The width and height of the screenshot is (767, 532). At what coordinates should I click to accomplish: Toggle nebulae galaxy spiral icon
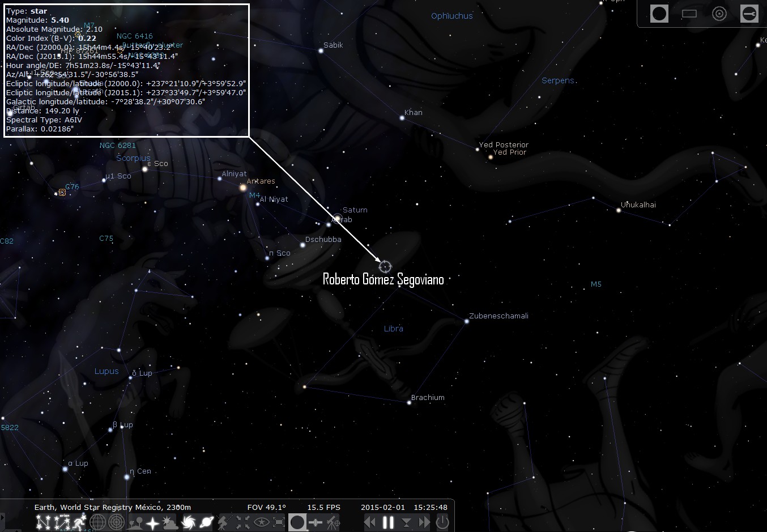(x=189, y=522)
